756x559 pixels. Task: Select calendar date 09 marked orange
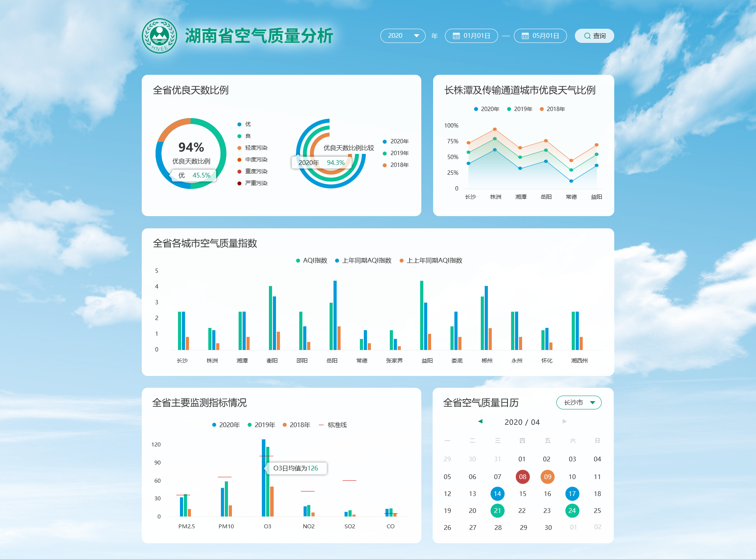547,477
